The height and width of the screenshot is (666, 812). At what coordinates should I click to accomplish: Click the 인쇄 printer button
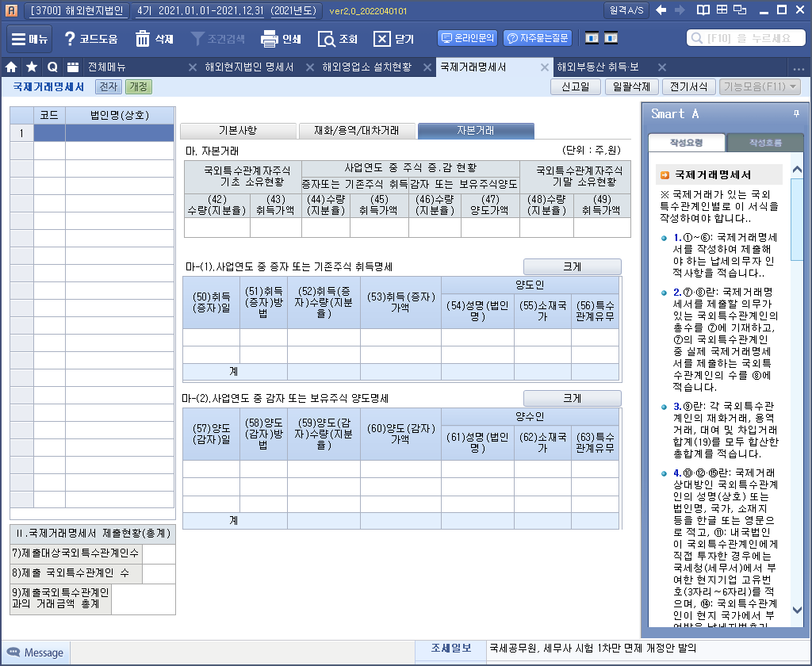click(281, 39)
